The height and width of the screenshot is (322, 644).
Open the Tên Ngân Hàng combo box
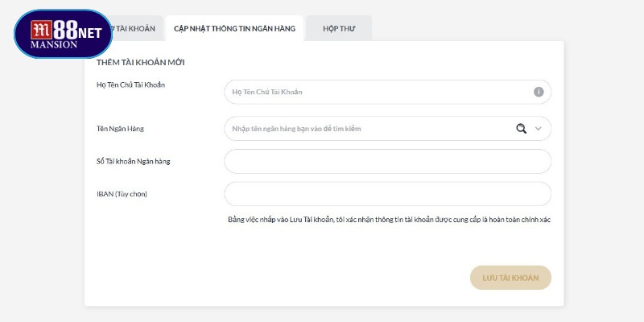point(387,129)
